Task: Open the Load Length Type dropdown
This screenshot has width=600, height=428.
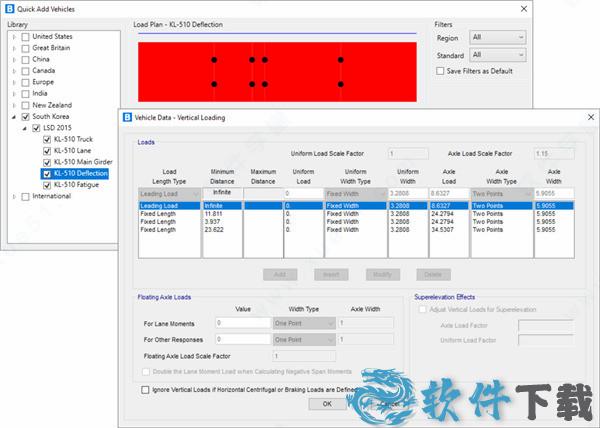Action: 168,191
